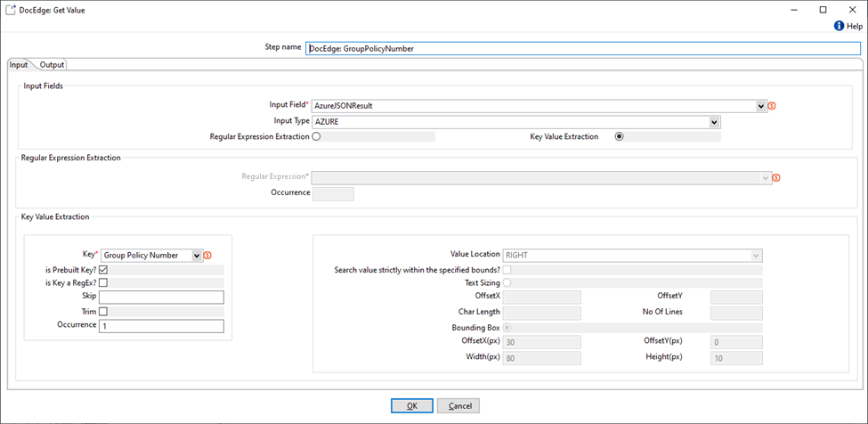Click variable icon beside Regular Expression field
Screen dimensions: 868x424
point(776,177)
